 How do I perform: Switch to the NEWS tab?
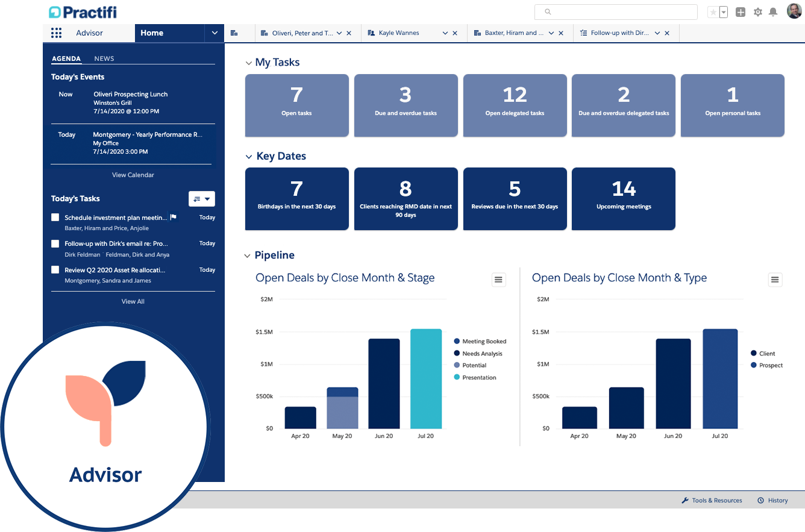click(104, 58)
